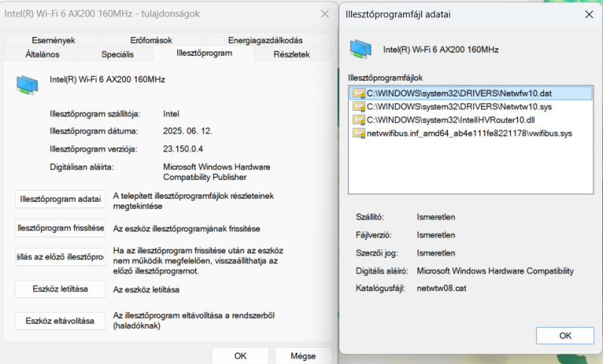The image size is (603, 364).
Task: Select the Netwtw10.sys file row
Action: coord(471,106)
